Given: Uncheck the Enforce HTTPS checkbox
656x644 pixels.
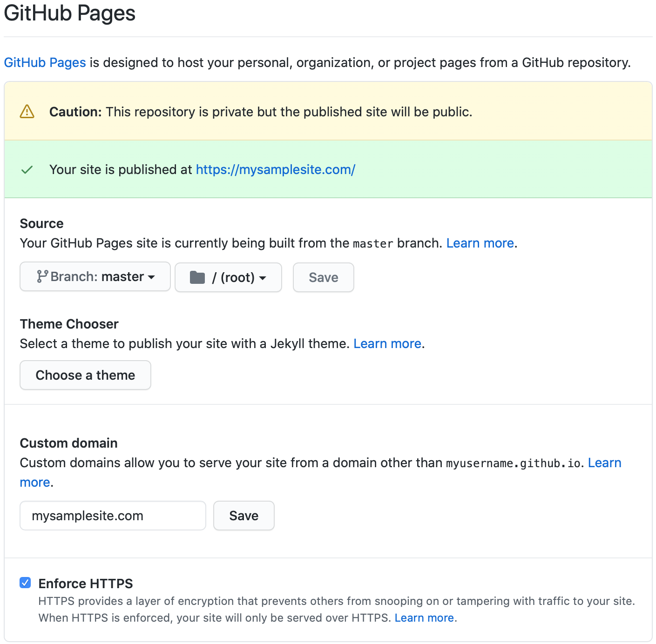Looking at the screenshot, I should tap(25, 583).
